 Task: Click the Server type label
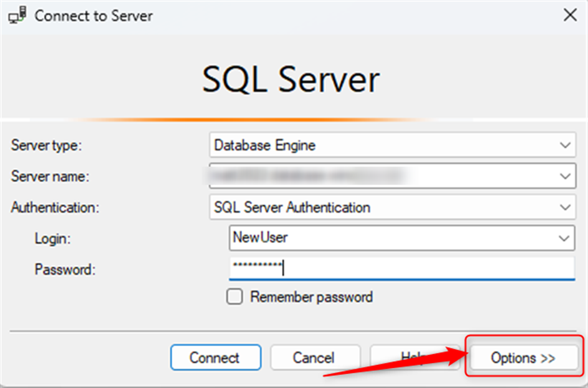[x=46, y=146]
